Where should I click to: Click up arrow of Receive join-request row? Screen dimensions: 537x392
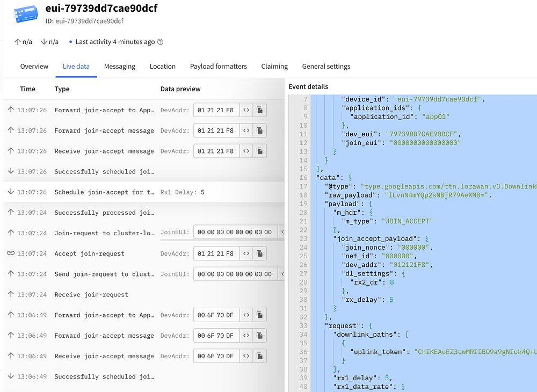[x=11, y=294]
